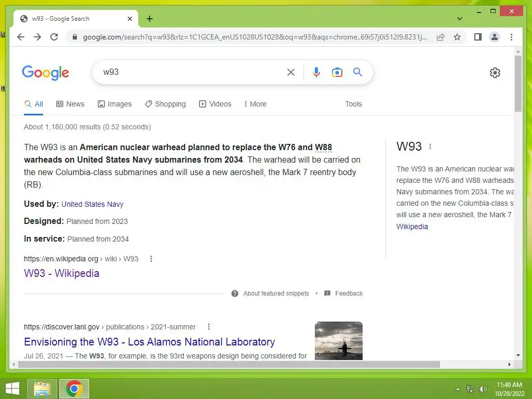
Task: Open options dots beside en.wikipedia.org result
Action: pos(151,259)
